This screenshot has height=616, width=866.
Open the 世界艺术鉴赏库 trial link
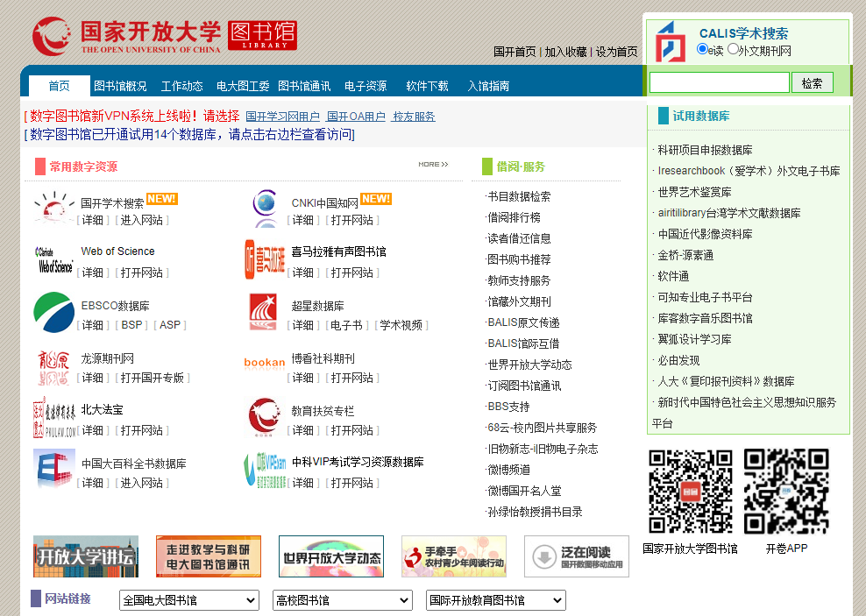pos(694,192)
